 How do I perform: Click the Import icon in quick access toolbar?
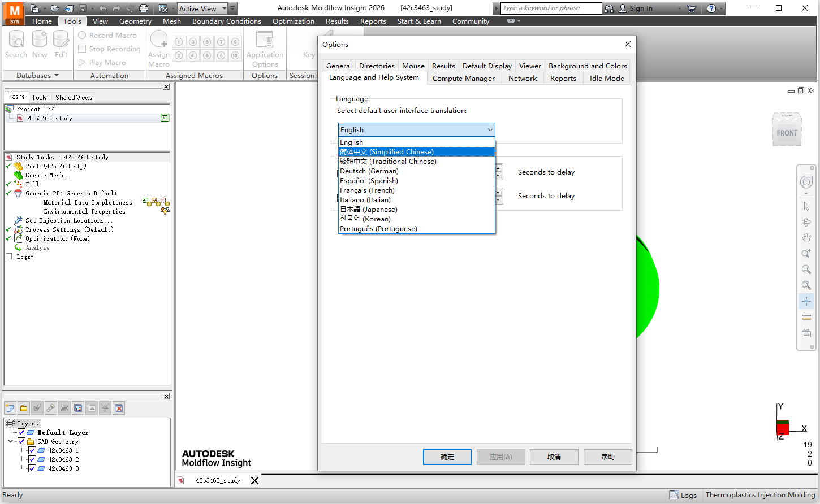click(69, 8)
